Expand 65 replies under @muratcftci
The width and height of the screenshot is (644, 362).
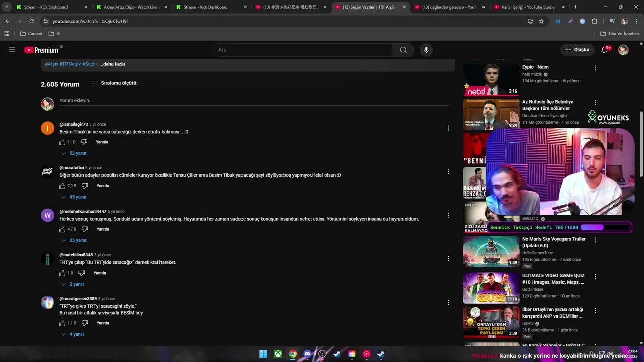coord(73,197)
